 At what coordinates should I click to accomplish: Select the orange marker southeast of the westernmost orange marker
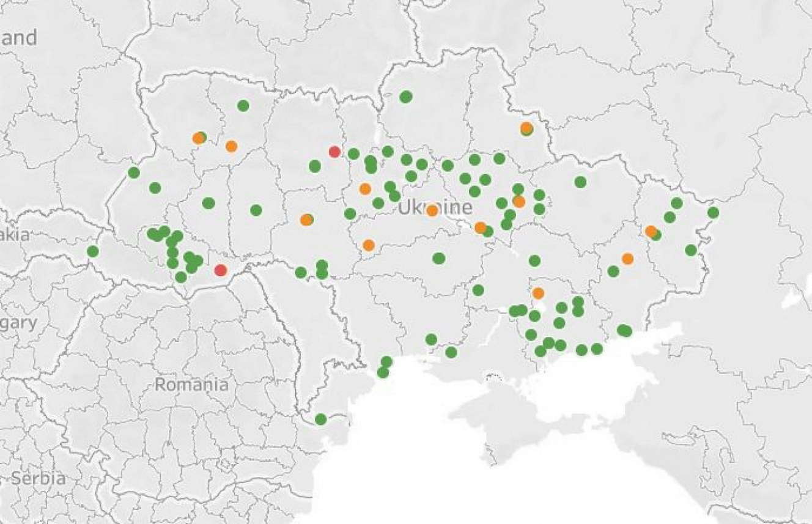[231, 146]
